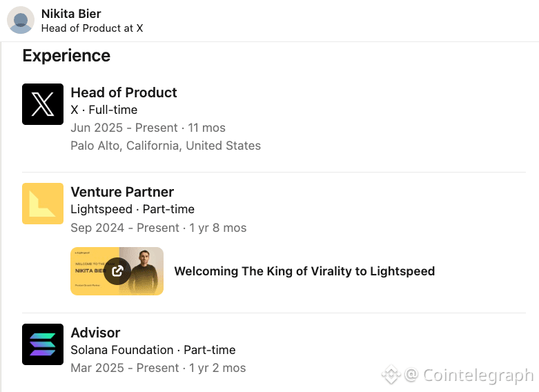
Task: Open the Lightspeed company logo
Action: 43,204
